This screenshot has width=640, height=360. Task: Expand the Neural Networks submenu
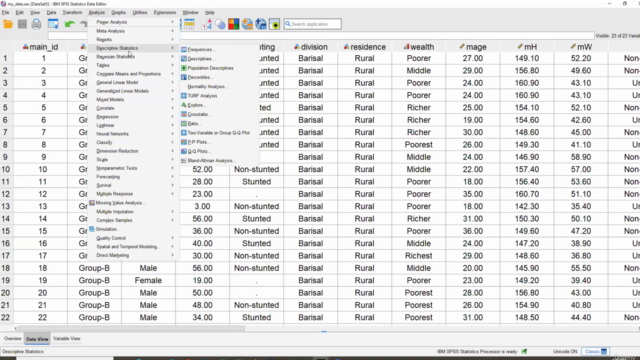click(133, 134)
